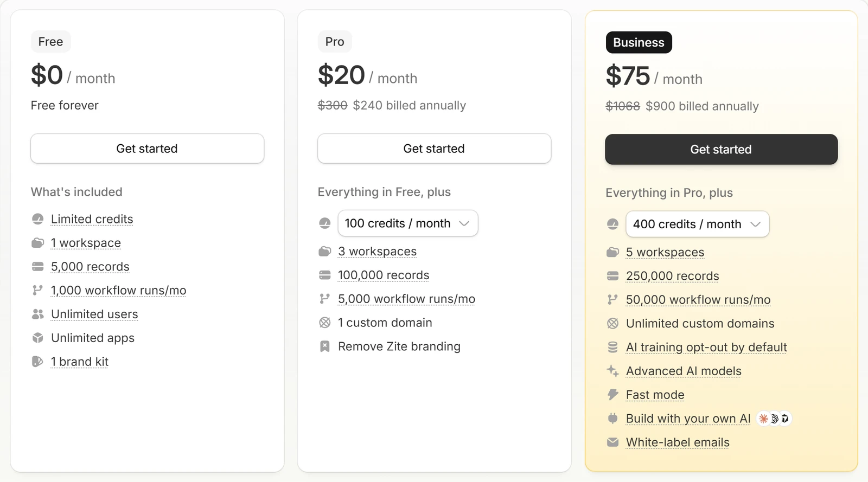Screen dimensions: 868x482
Task: Click the database icon beside 5,000 records
Action: pyautogui.click(x=37, y=267)
